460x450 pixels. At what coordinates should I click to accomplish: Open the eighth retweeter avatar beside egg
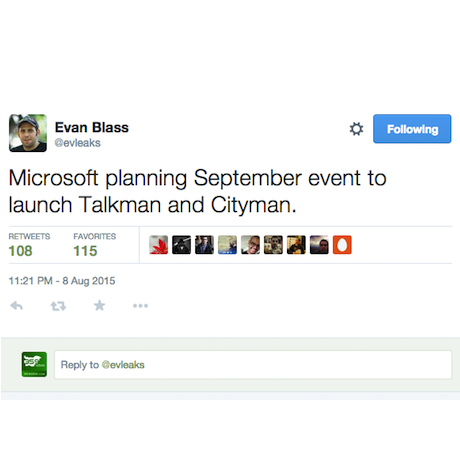pos(319,245)
